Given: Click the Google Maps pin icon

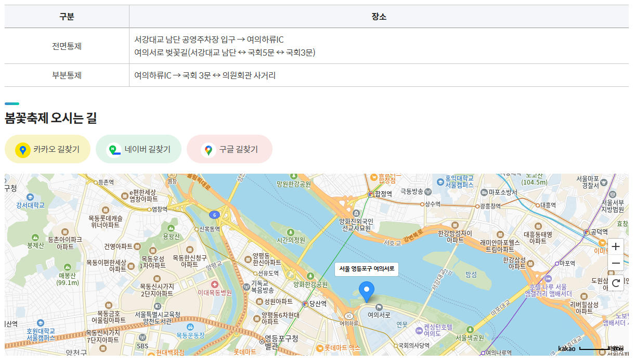Looking at the screenshot, I should click(209, 150).
